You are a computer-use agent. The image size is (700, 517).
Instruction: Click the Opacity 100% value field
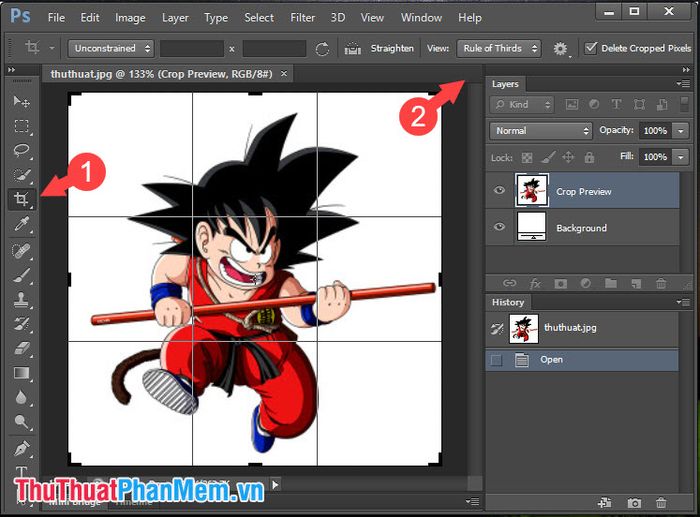(655, 131)
